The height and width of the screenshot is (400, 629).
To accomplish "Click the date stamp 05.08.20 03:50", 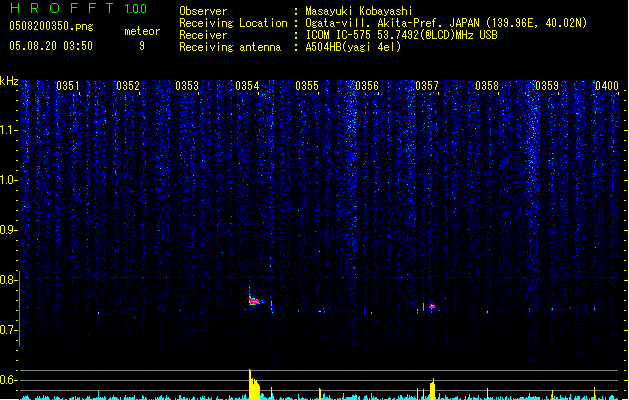I will click(x=51, y=46).
